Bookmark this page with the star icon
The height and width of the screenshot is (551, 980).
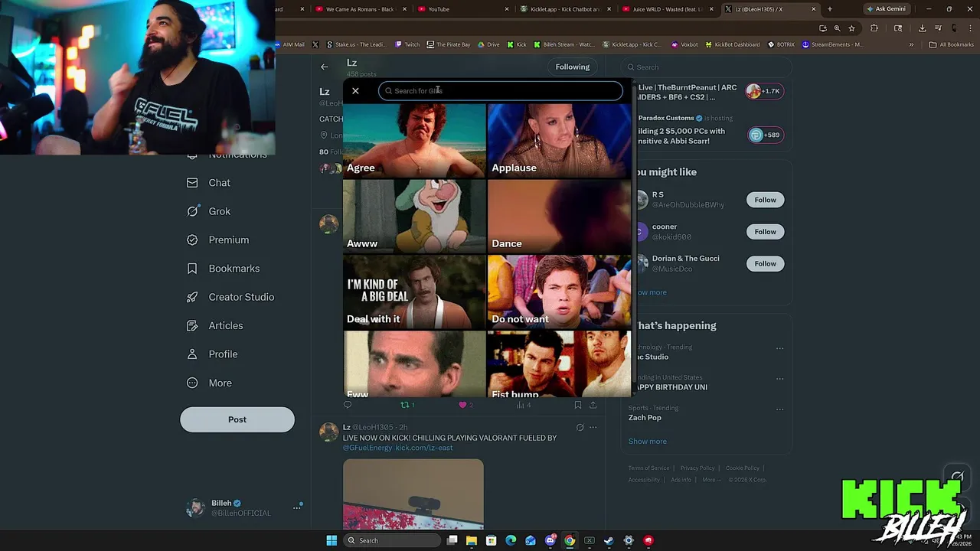[851, 28]
